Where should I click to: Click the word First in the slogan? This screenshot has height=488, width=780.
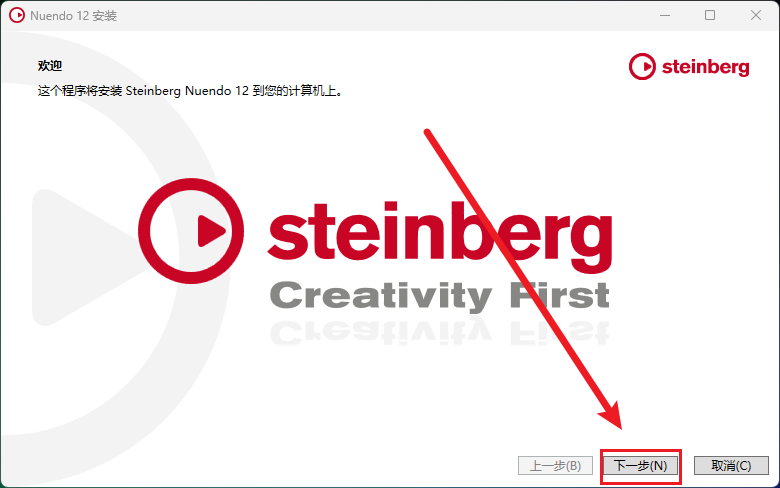(x=560, y=294)
